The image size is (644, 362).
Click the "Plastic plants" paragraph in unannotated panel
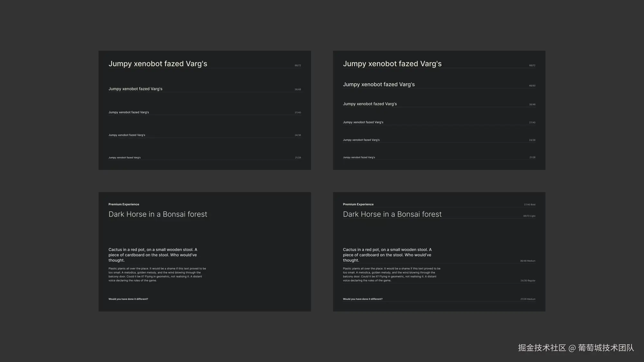pyautogui.click(x=157, y=274)
